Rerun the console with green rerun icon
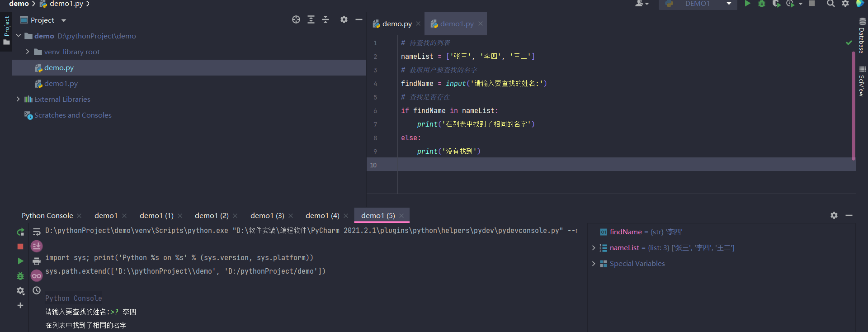Viewport: 868px width, 332px height. pyautogui.click(x=20, y=232)
